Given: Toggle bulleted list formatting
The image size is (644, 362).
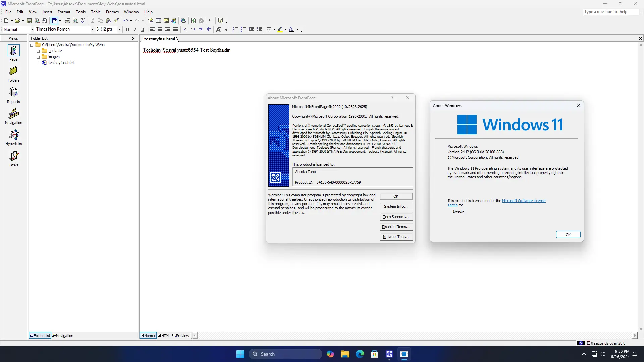Looking at the screenshot, I should (x=243, y=29).
